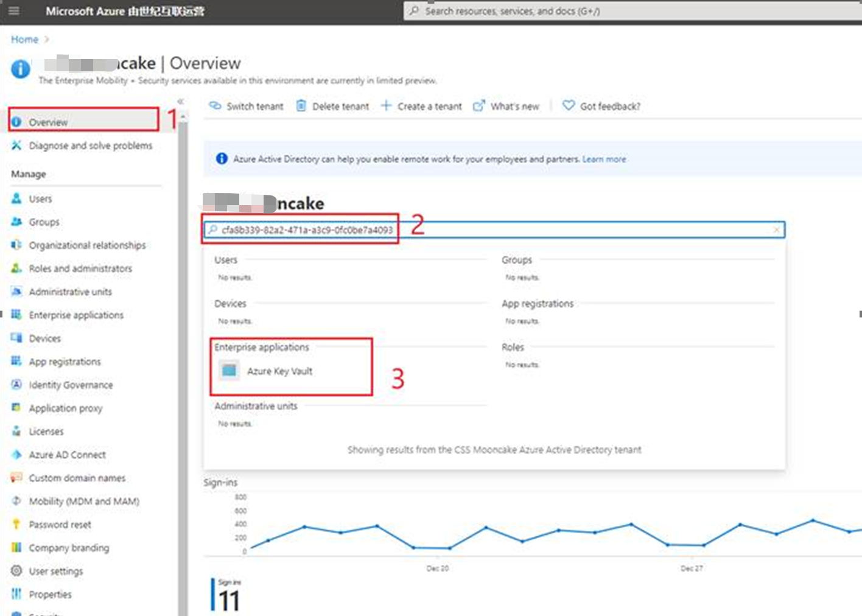This screenshot has width=862, height=616.
Task: Open App registrations menu item
Action: 65,362
